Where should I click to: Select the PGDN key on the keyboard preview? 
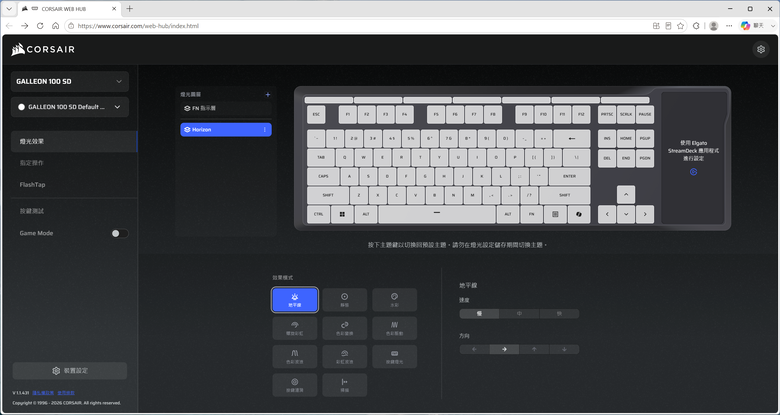coord(645,158)
